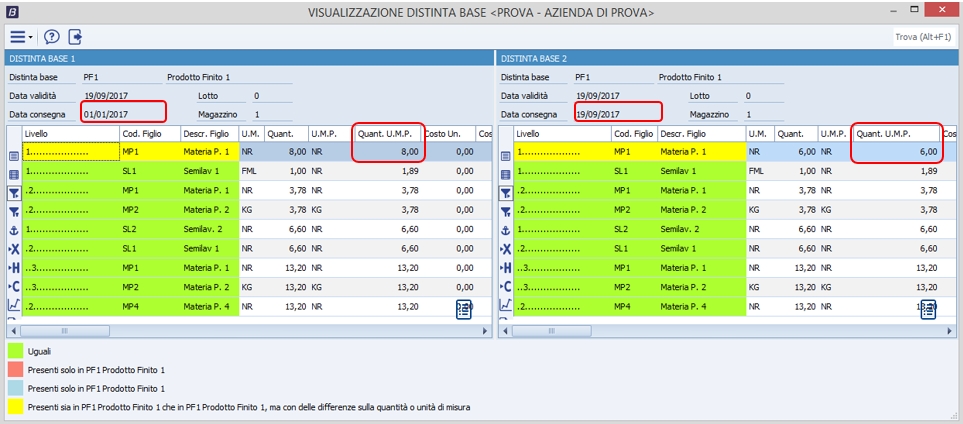Screen dimensions: 963x424
Task: Click the grid table icon in Distinta Base 1 sidebar
Action: pyautogui.click(x=14, y=175)
